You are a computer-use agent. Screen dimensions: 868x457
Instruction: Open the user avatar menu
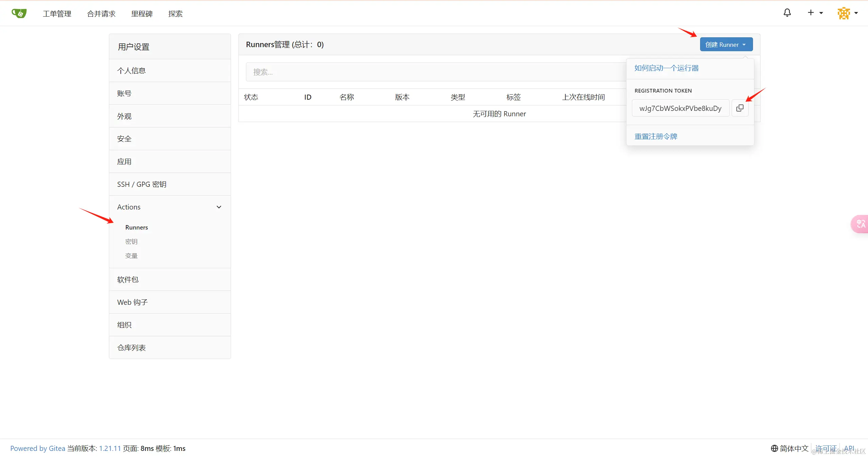point(847,13)
